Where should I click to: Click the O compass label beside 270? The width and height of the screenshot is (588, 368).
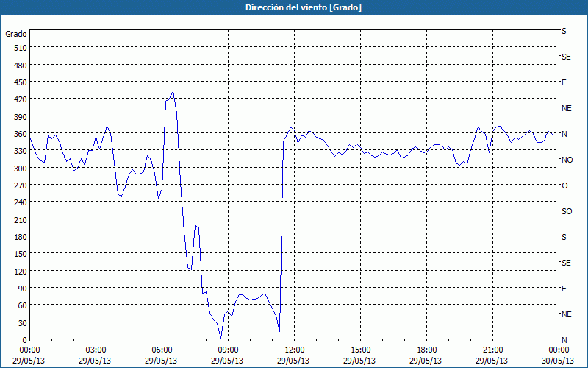564,185
